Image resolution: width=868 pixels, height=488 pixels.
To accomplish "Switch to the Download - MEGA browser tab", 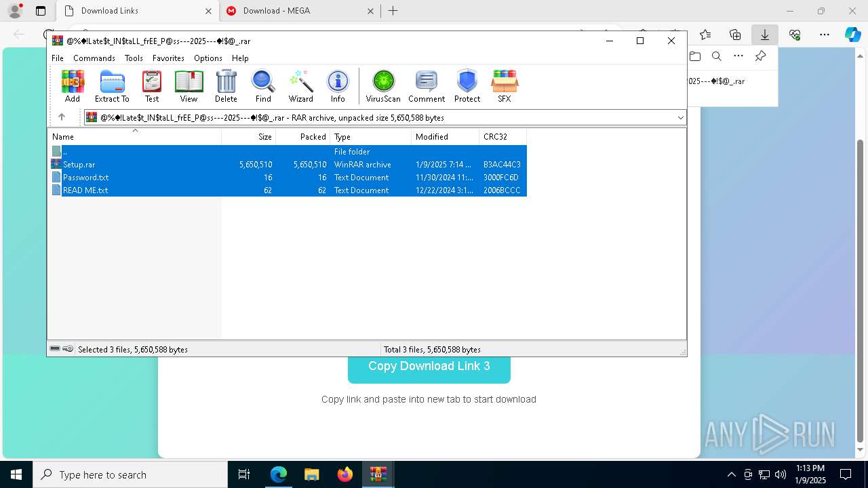I will [x=300, y=11].
